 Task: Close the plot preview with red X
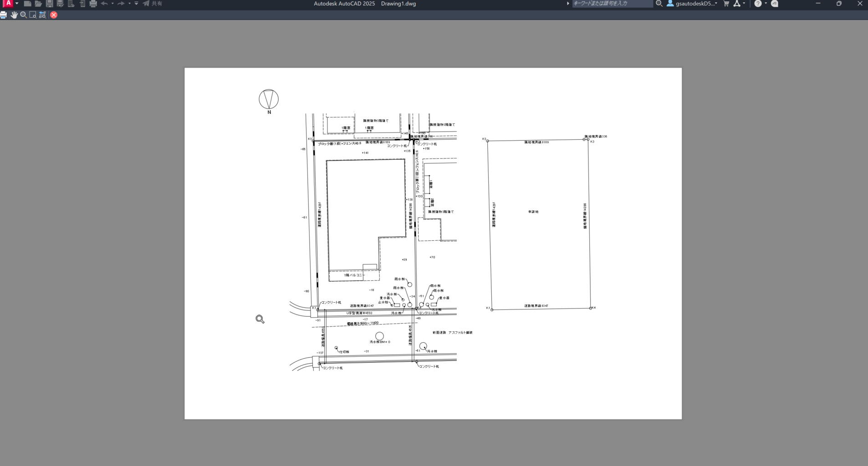tap(54, 15)
